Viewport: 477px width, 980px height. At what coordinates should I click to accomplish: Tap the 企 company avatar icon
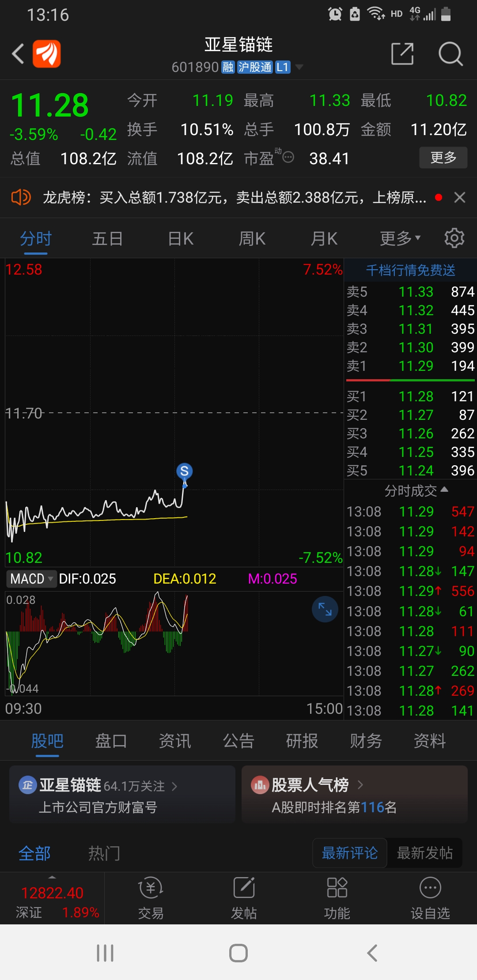(27, 785)
